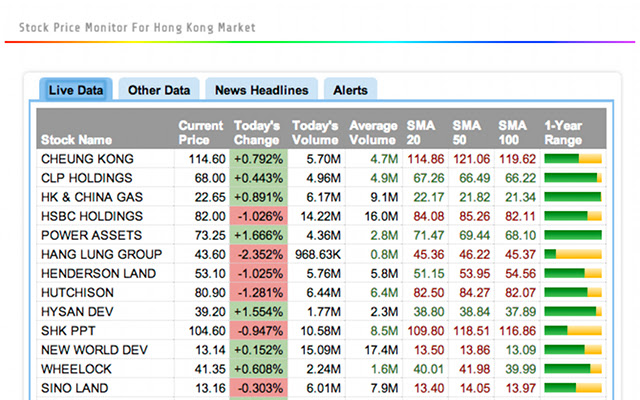Sort by Current Price column header
This screenshot has height=400, width=640.
(200, 133)
